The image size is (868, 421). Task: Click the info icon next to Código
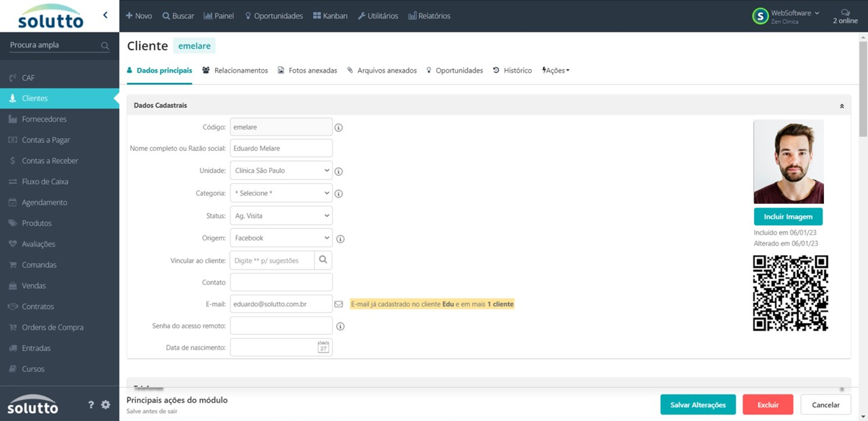(338, 127)
